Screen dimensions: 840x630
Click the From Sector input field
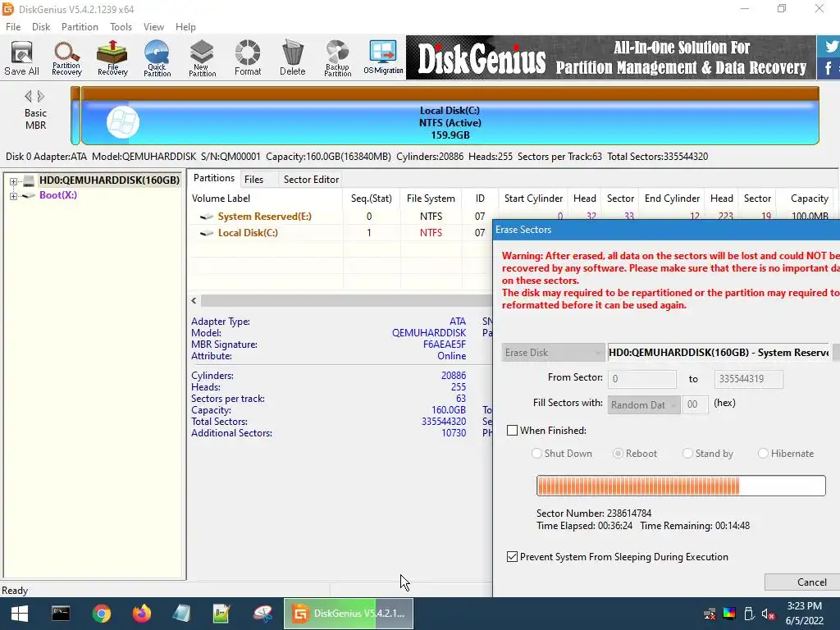641,379
